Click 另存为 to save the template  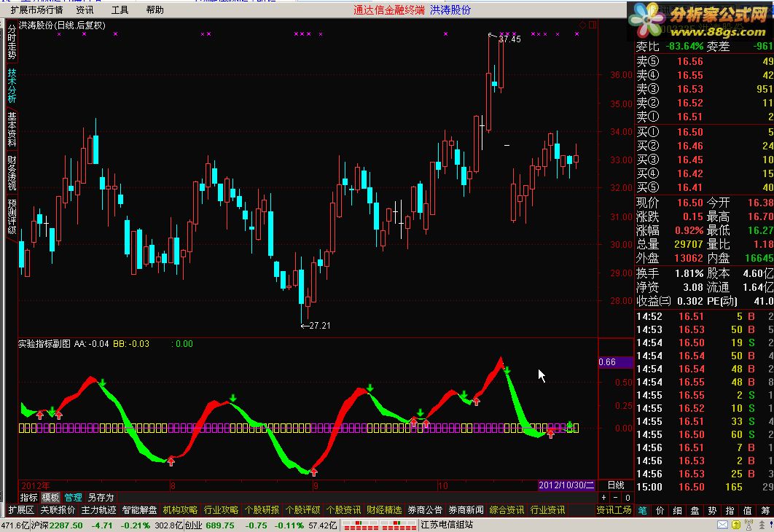(101, 498)
